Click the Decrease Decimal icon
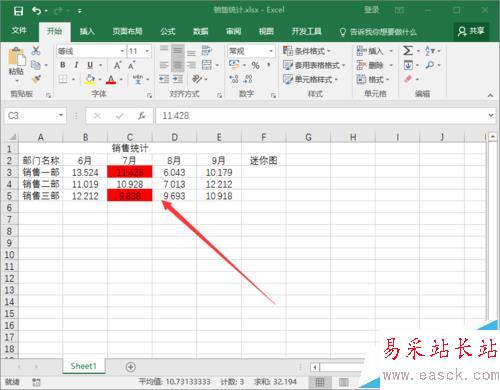Image resolution: width=500 pixels, height=390 pixels. click(248, 79)
